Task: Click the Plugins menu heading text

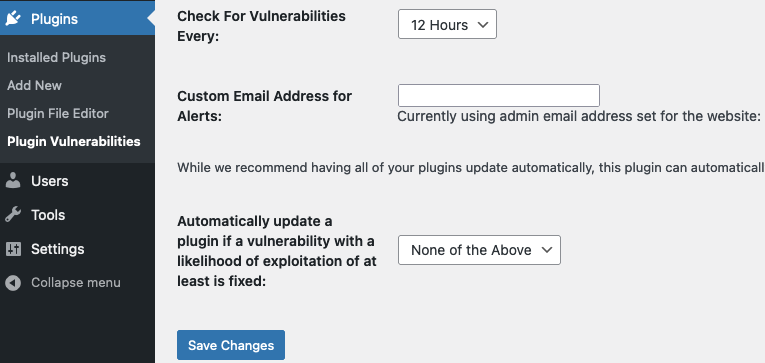Action: [54, 19]
